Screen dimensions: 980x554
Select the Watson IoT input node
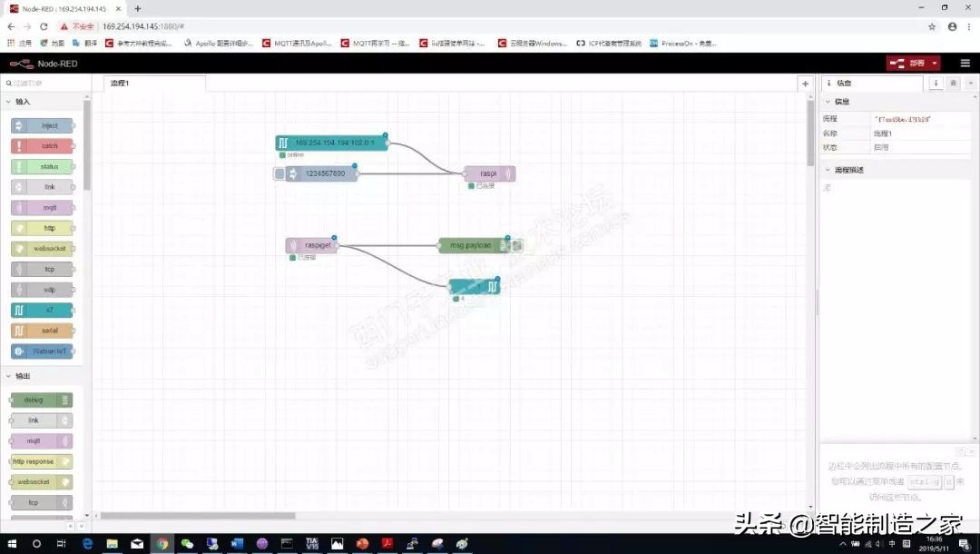(41, 351)
